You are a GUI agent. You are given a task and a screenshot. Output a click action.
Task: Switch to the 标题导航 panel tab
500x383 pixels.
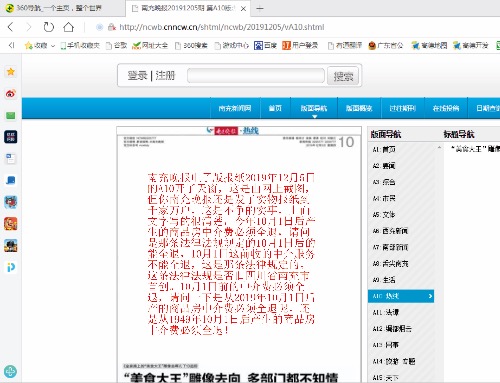pos(459,134)
